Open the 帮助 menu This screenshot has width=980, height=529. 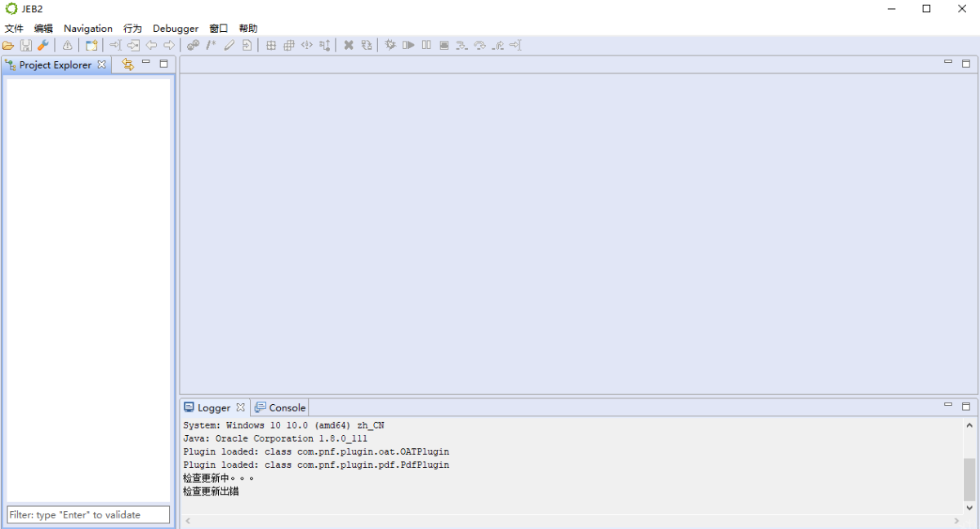[248, 29]
